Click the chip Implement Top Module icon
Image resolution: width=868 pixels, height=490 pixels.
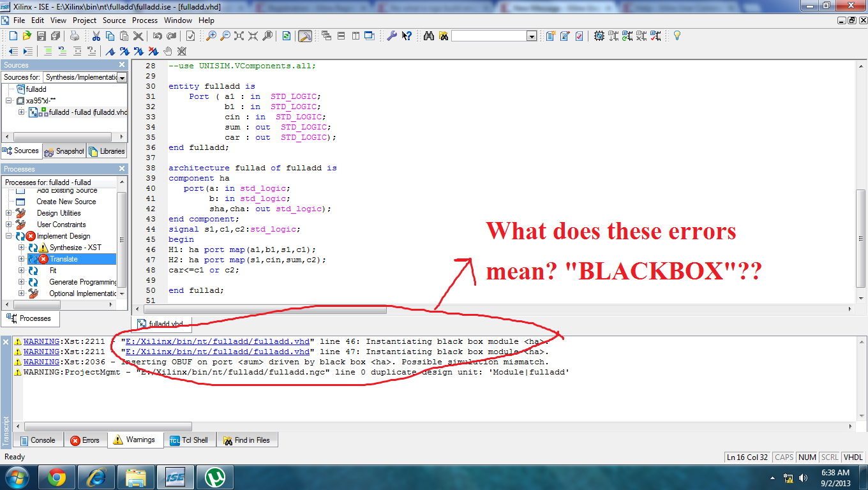[x=599, y=36]
